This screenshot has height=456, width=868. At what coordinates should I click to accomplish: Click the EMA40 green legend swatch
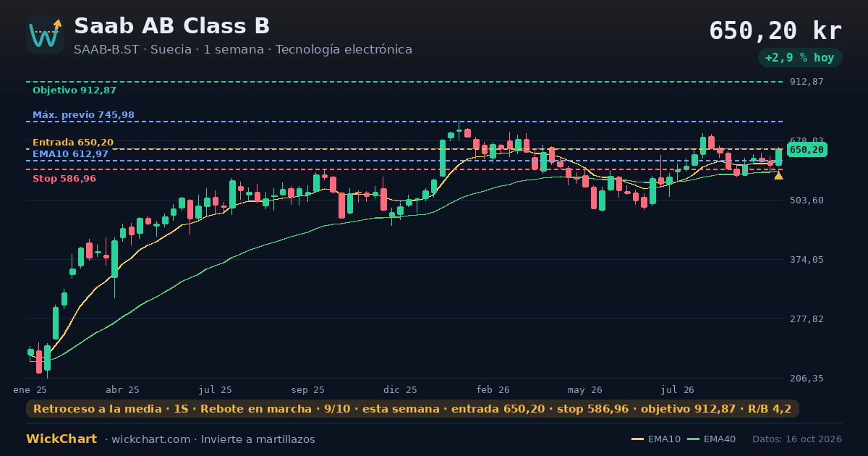click(x=693, y=439)
